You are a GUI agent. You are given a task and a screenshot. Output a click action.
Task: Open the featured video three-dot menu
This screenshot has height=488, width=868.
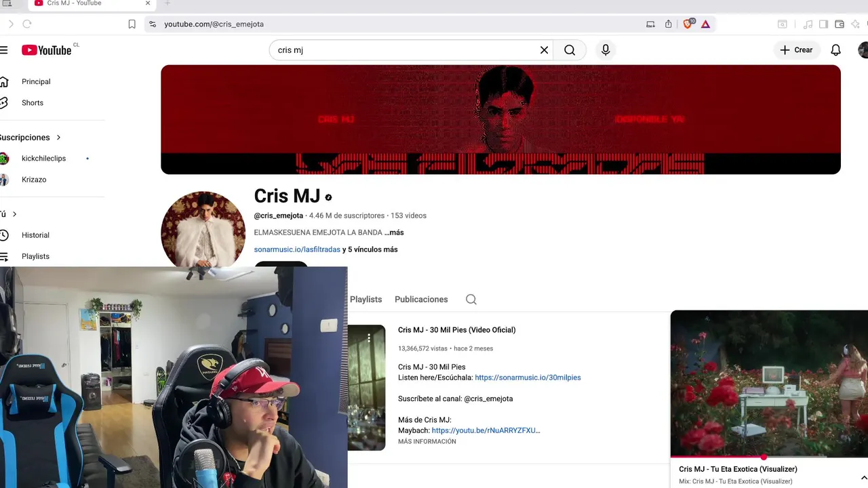(x=370, y=337)
